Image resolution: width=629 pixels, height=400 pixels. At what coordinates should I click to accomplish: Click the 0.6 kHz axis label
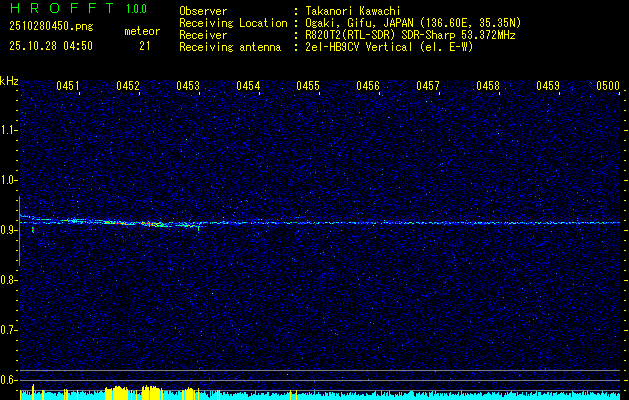point(9,380)
